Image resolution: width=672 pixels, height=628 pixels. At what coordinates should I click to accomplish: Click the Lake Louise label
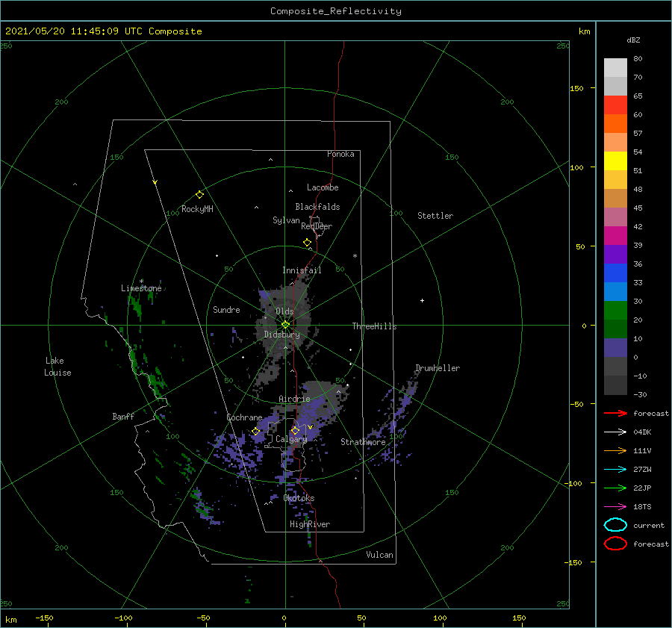coord(57,367)
